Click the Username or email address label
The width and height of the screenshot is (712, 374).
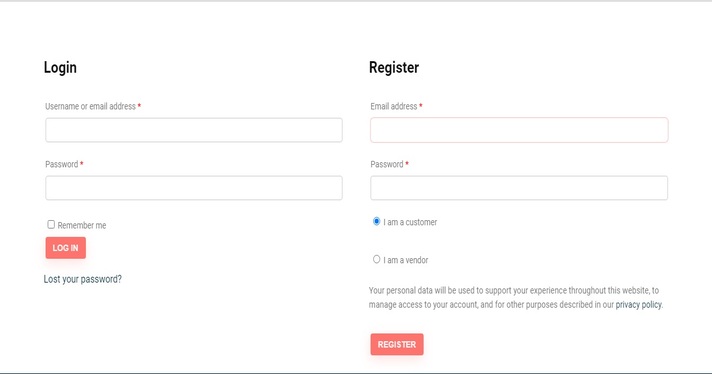tap(90, 106)
